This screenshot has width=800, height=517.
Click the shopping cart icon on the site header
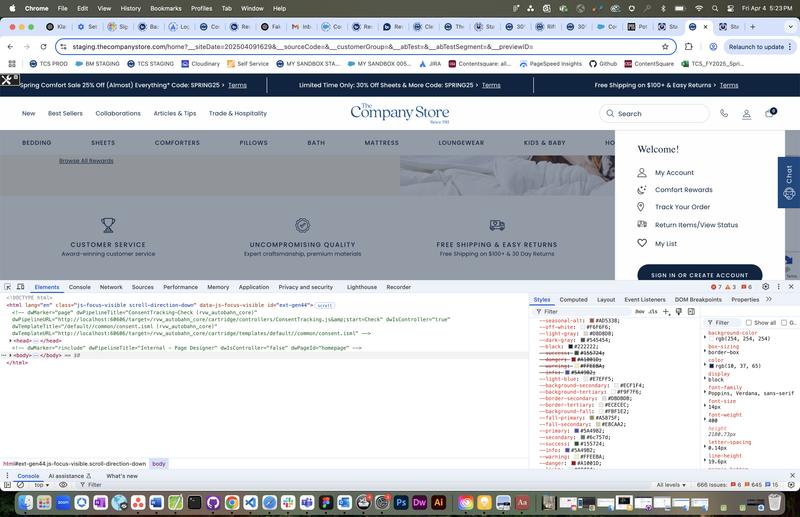[x=770, y=113]
